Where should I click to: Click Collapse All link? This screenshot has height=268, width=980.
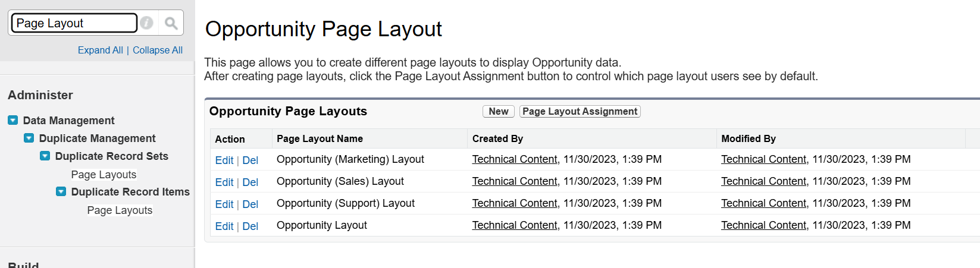158,50
